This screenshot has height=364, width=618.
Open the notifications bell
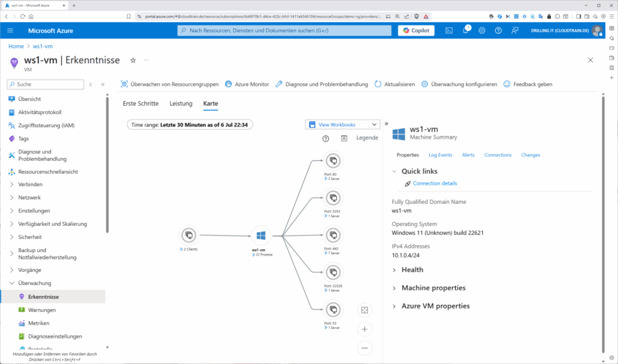[466, 30]
